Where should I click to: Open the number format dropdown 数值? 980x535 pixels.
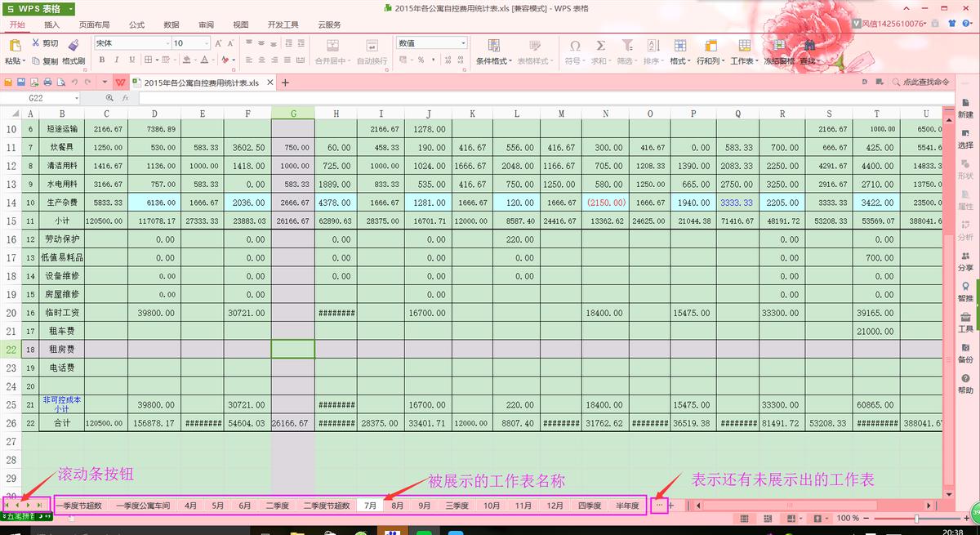[x=463, y=43]
